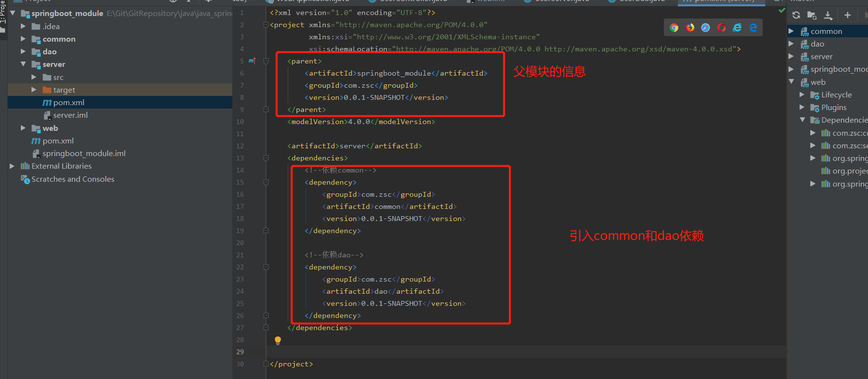The image size is (868, 379).
Task: Fold the dependencies block on line 13
Action: [266, 158]
